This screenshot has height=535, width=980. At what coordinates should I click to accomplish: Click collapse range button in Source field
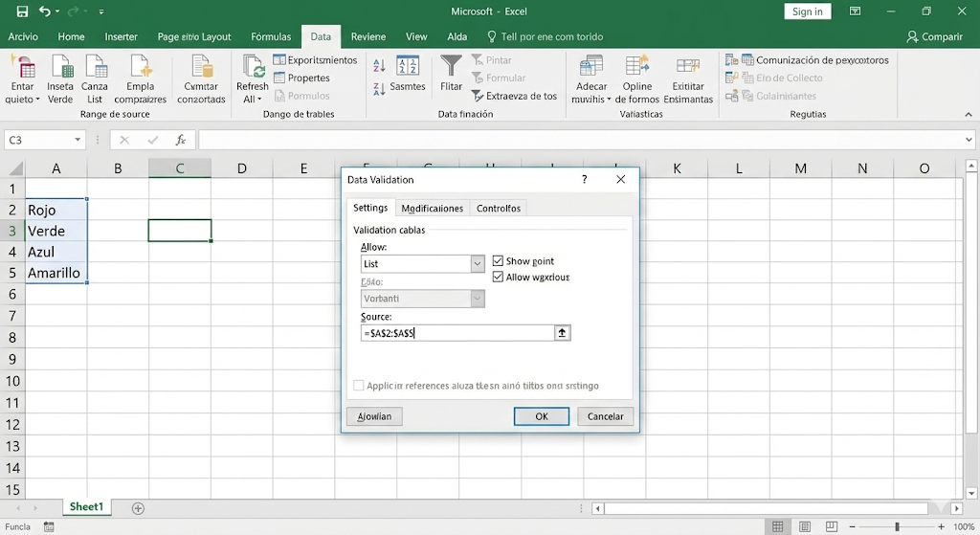click(563, 333)
